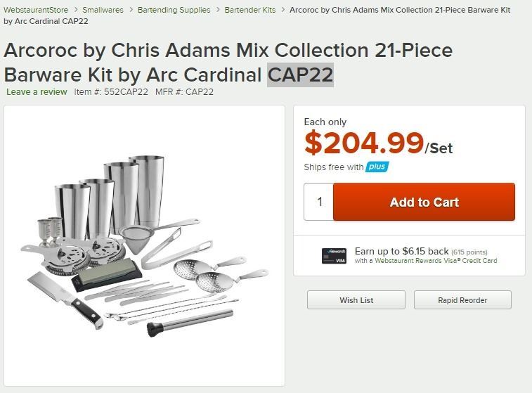Click the Rapid Reorder button
The width and height of the screenshot is (532, 393).
tap(462, 300)
